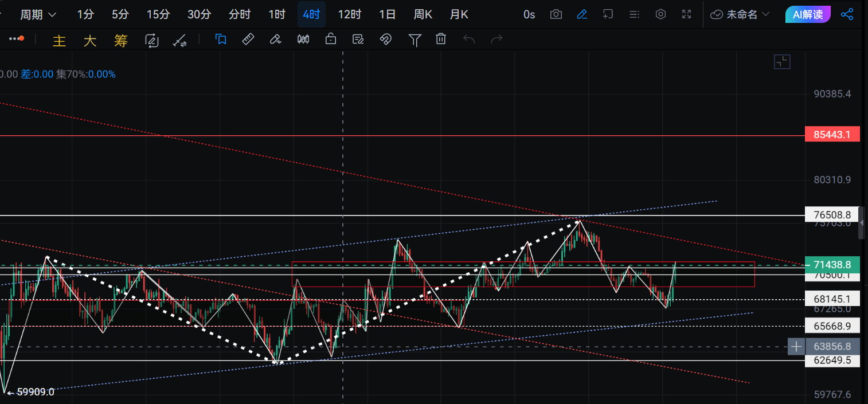This screenshot has height=404, width=868.
Task: Enter fullscreen chart mode
Action: (x=686, y=14)
